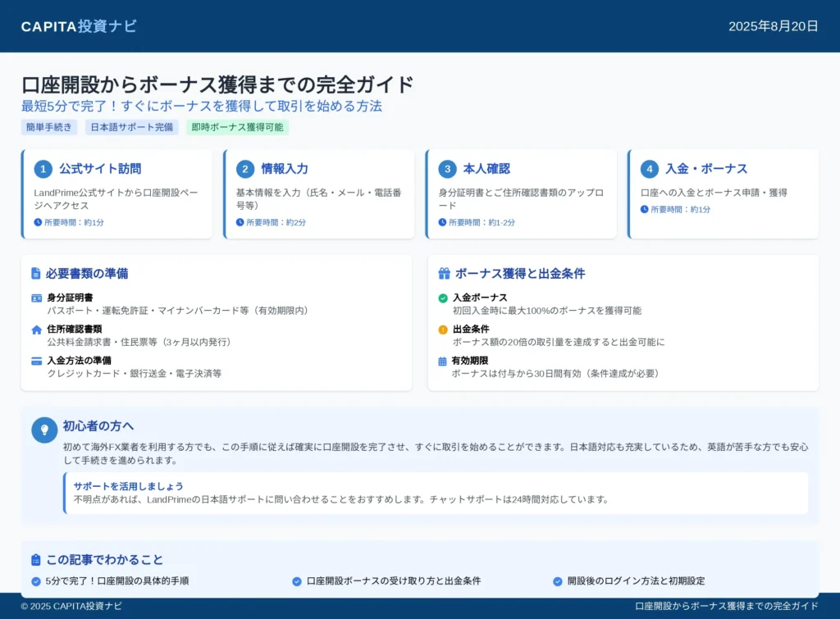The image size is (840, 619).
Task: Click text クレジットカード・銀行送金・電子決済等
Action: [x=135, y=374]
